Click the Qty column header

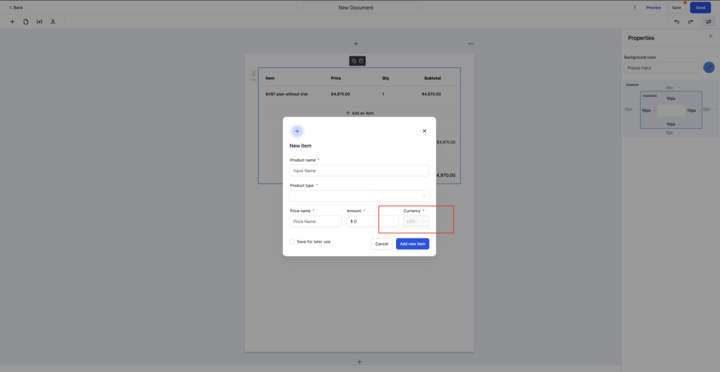386,79
